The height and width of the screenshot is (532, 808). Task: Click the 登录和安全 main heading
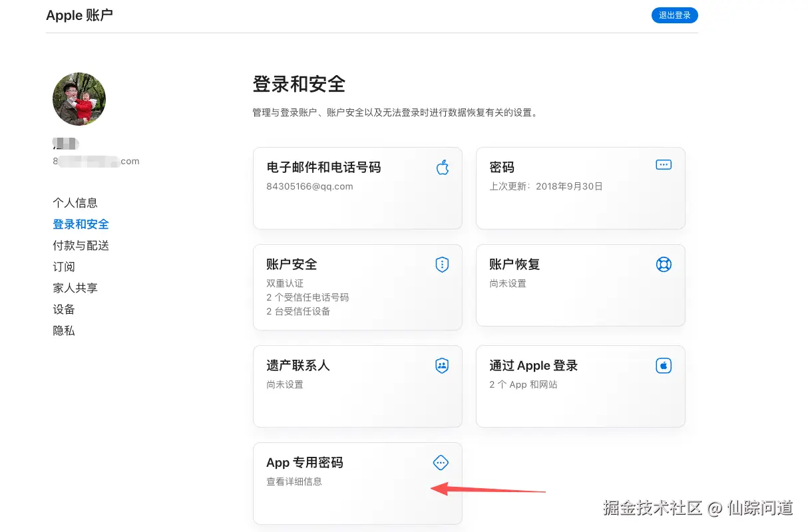tap(299, 84)
